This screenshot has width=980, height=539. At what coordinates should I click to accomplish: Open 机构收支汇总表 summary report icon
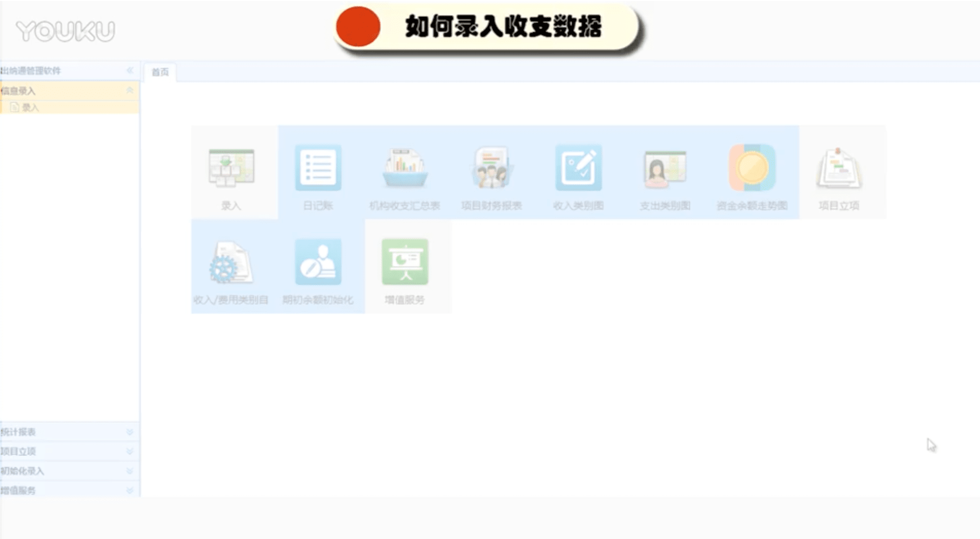(405, 168)
